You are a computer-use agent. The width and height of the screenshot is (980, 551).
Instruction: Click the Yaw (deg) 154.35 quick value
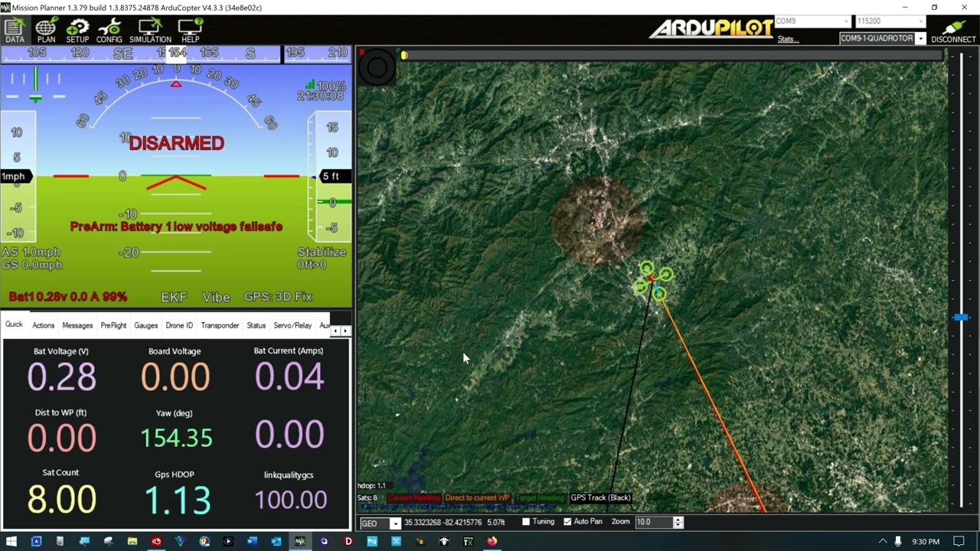click(x=176, y=438)
